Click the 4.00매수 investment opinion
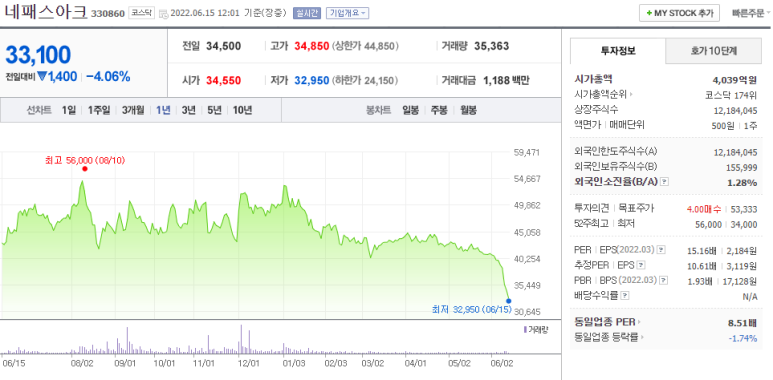Viewport: 773px width, 380px height. 704,209
